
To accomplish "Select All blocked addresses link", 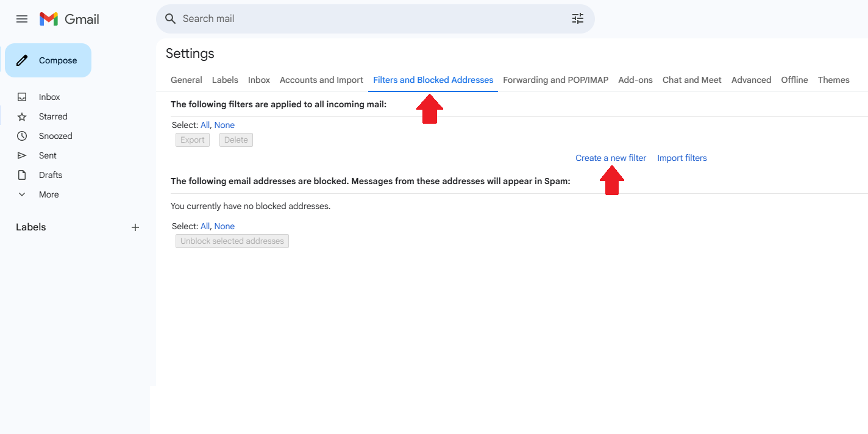I will coord(205,226).
